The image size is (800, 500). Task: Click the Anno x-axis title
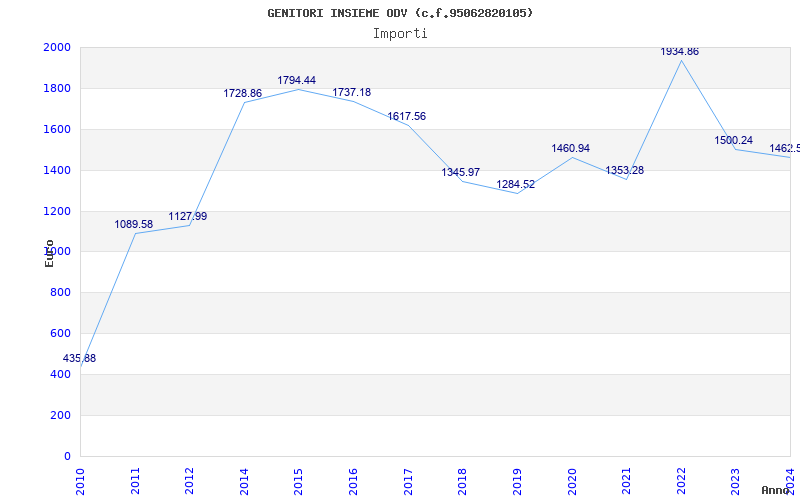click(774, 490)
